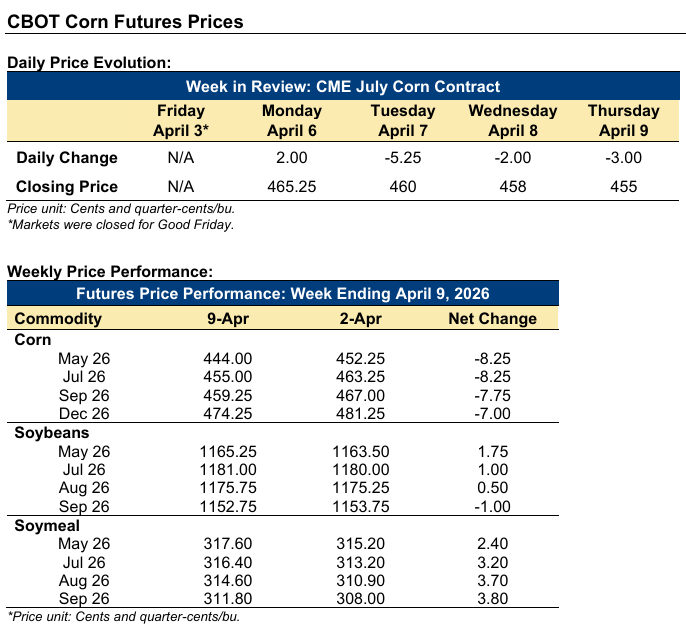This screenshot has height=638, width=686.
Task: Click Monday's closing price 465.25
Action: pos(292,186)
